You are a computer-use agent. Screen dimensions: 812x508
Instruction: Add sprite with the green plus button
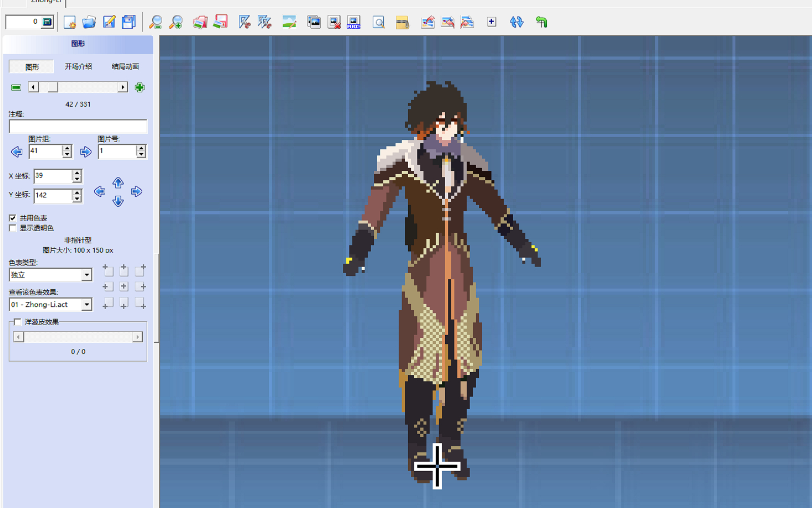click(x=140, y=87)
